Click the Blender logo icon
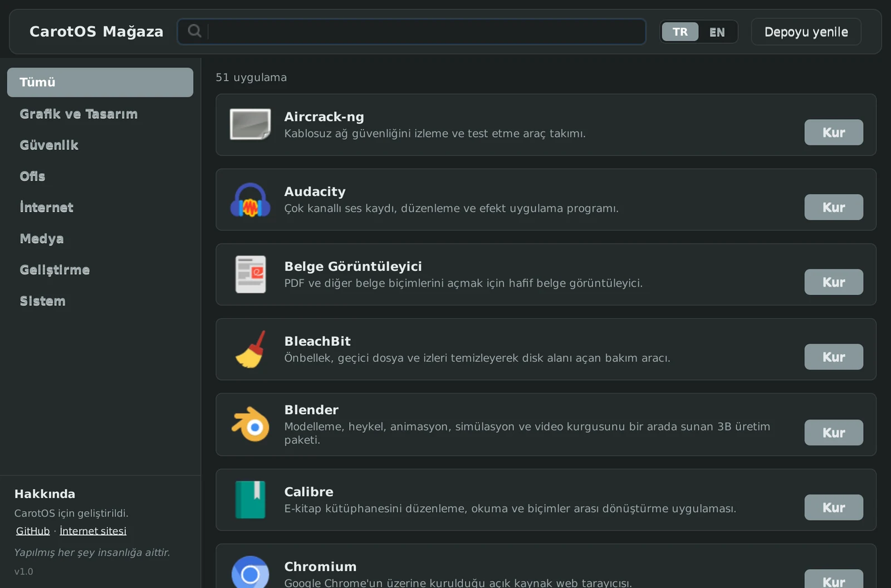Viewport: 891px width, 588px height. tap(250, 424)
